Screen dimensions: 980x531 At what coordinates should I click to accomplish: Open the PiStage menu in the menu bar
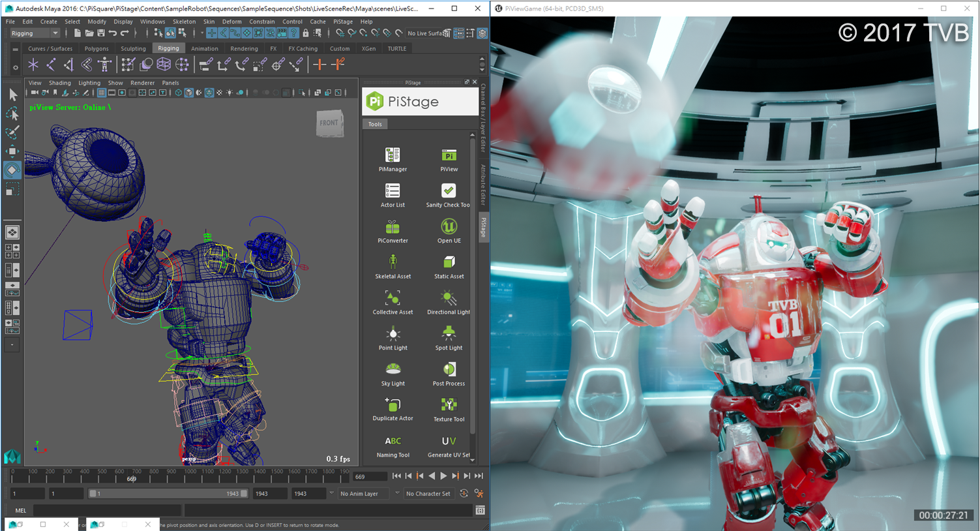tap(342, 22)
